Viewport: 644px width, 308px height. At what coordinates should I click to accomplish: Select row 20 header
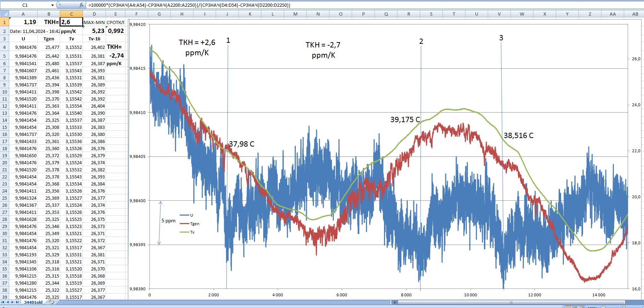pos(5,162)
